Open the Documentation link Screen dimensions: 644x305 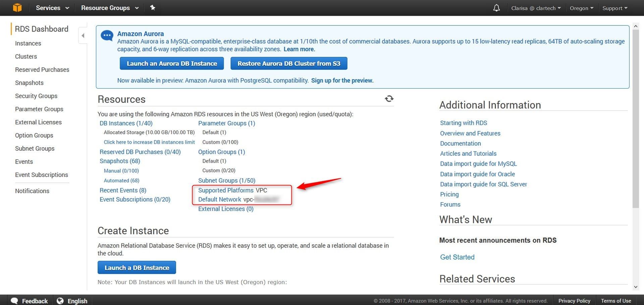pos(461,143)
